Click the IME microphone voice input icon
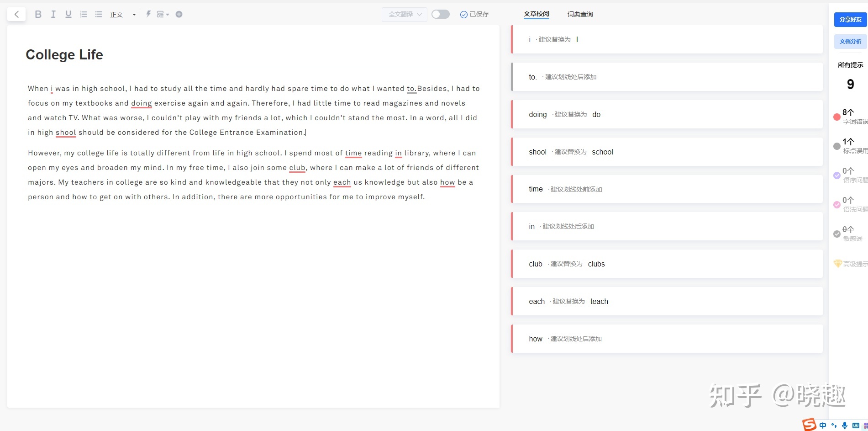Image resolution: width=868 pixels, height=431 pixels. pyautogui.click(x=845, y=426)
